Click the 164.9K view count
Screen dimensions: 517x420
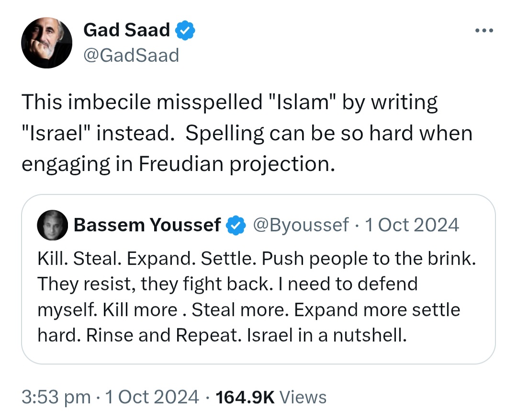(x=245, y=397)
